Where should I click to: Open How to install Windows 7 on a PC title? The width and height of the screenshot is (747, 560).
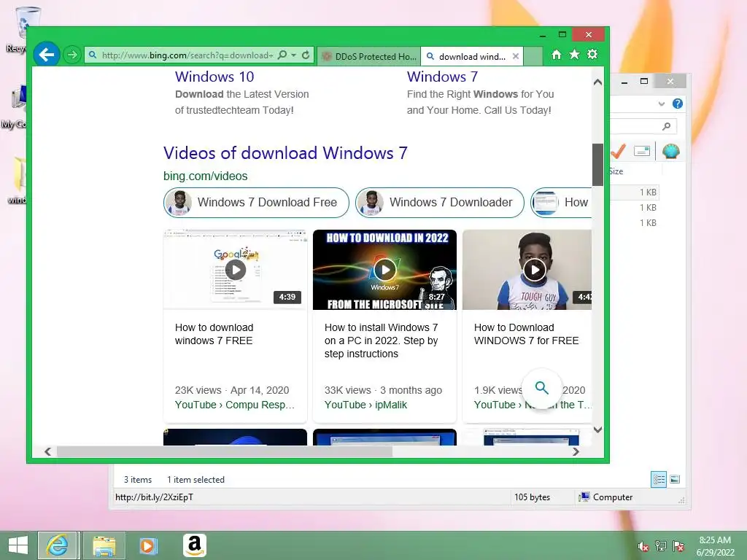pos(381,341)
